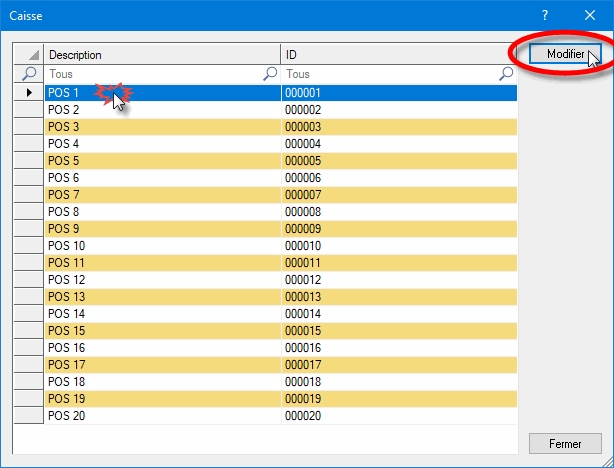
Task: Click the filter row search icon at left
Action: coord(29,74)
